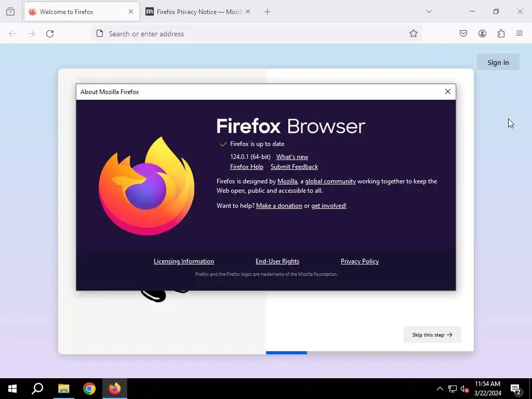Open the Firefox View icon in tab strip
Viewport: 532px width, 399px height.
pyautogui.click(x=10, y=11)
